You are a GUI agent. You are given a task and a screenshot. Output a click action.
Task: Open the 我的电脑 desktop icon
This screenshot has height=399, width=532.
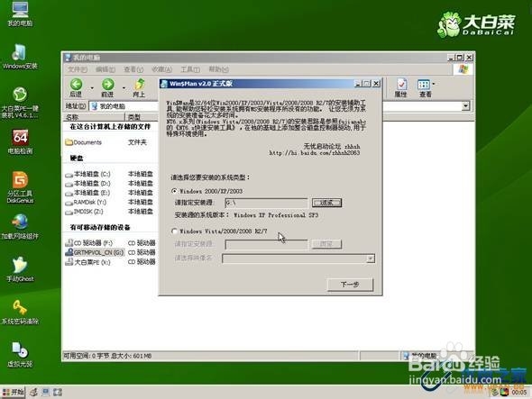click(20, 14)
